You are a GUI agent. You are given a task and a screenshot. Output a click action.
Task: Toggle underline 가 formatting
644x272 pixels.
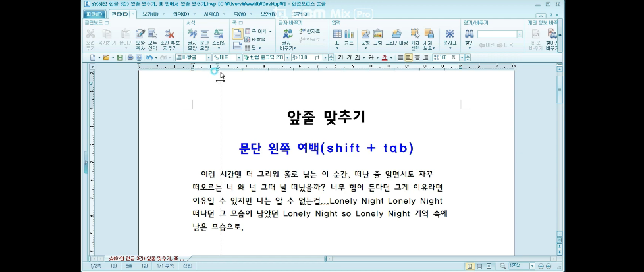358,58
